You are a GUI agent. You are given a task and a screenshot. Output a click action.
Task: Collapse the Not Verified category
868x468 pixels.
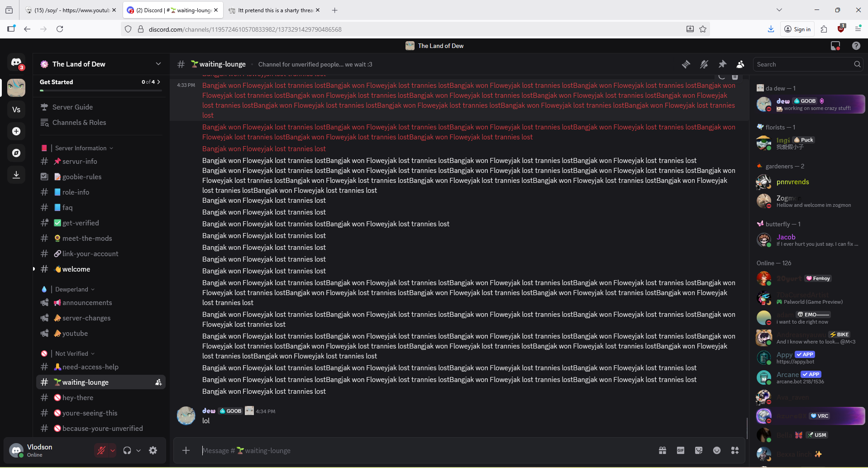coord(72,353)
